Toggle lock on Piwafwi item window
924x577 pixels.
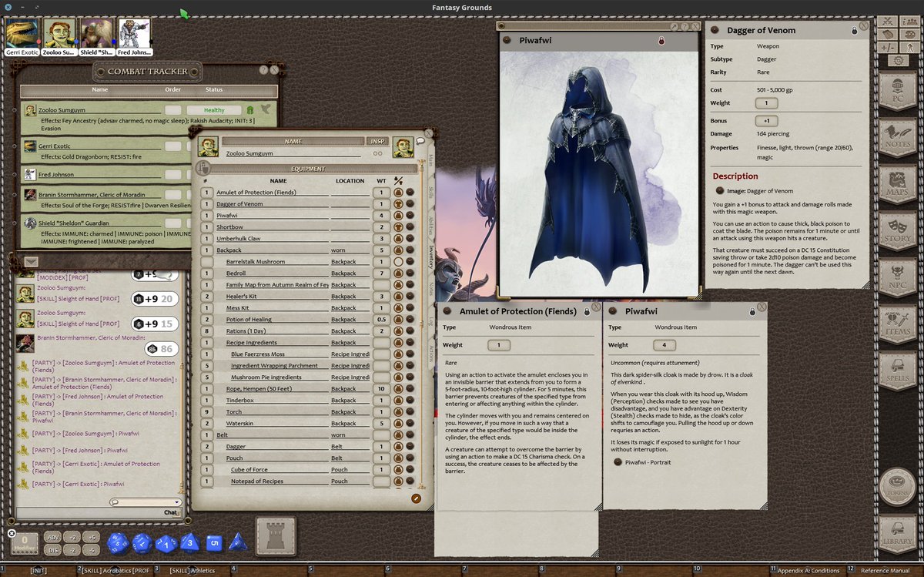click(752, 311)
